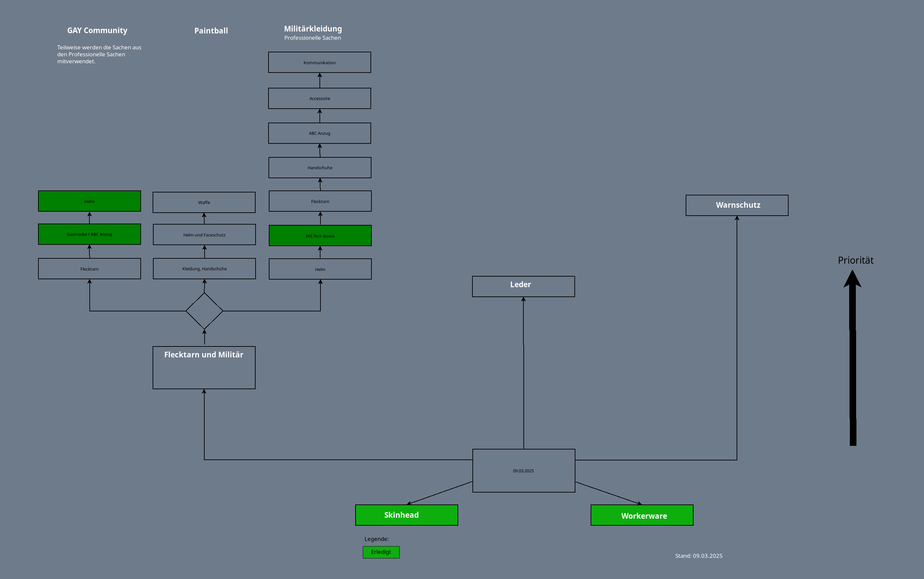
Task: Click the green Erledigt legend swatch
Action: pyautogui.click(x=381, y=552)
